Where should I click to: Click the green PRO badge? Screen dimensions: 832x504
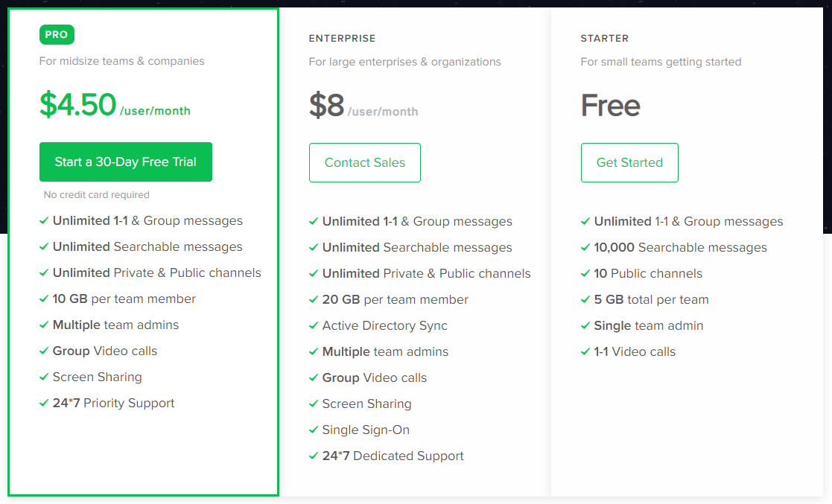click(57, 34)
